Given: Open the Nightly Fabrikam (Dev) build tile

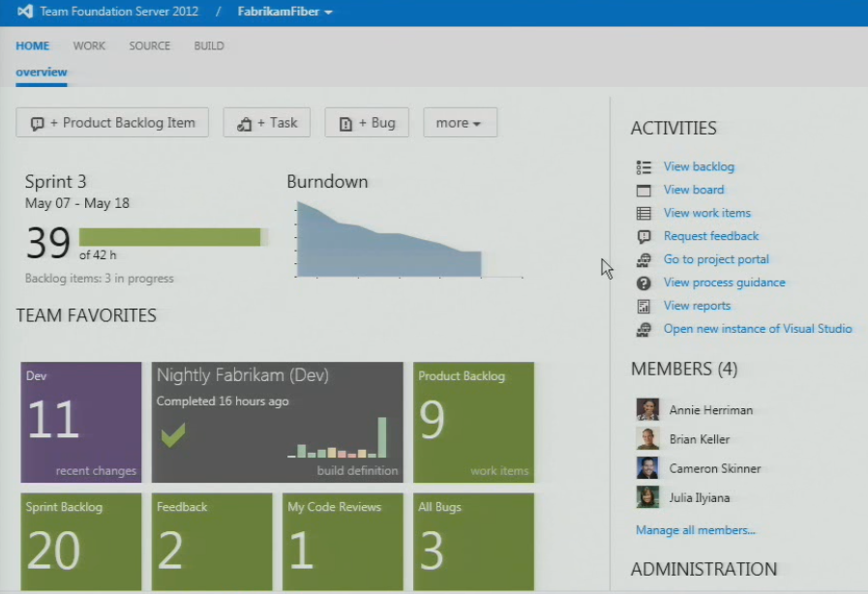Looking at the screenshot, I should click(278, 423).
